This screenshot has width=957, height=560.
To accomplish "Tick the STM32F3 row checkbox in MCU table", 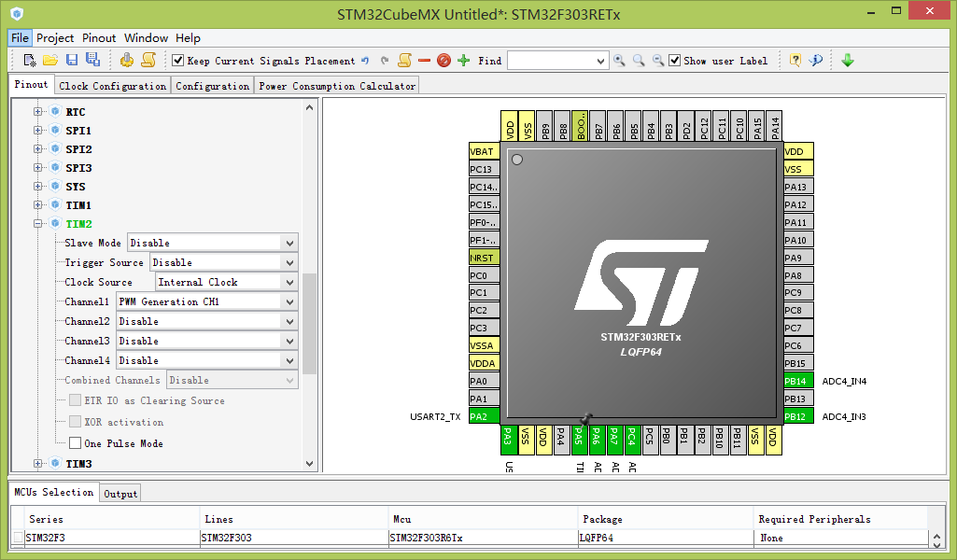I will click(x=19, y=538).
